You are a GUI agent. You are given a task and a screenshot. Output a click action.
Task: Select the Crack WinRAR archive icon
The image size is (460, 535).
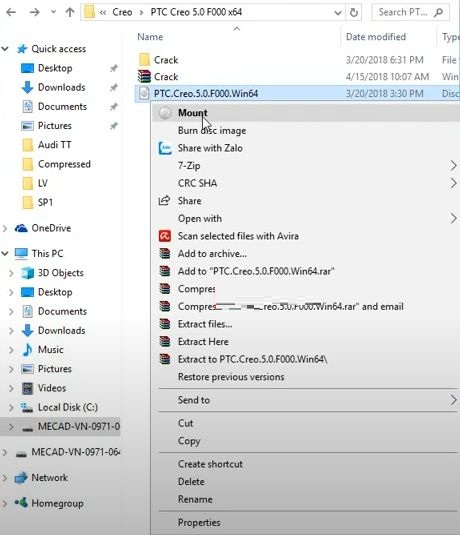[x=144, y=76]
